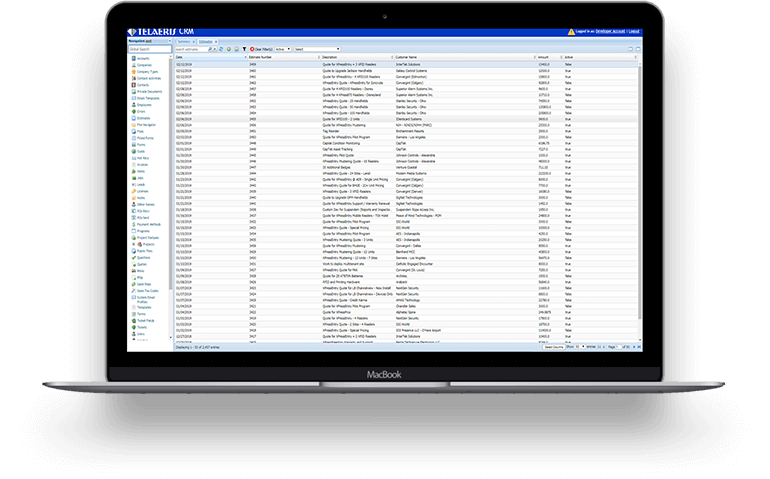
Task: Click the Peace of Mind Technologies row
Action: [x=407, y=216]
